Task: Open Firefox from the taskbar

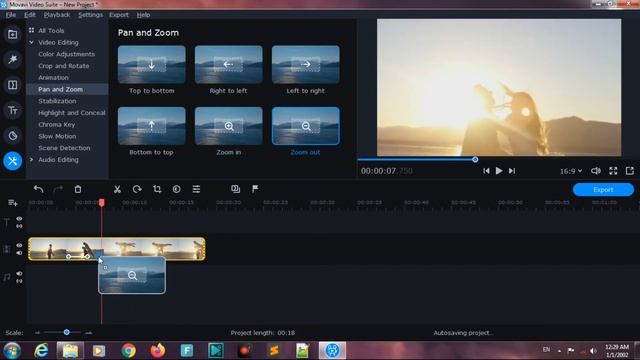Action: coord(157,350)
